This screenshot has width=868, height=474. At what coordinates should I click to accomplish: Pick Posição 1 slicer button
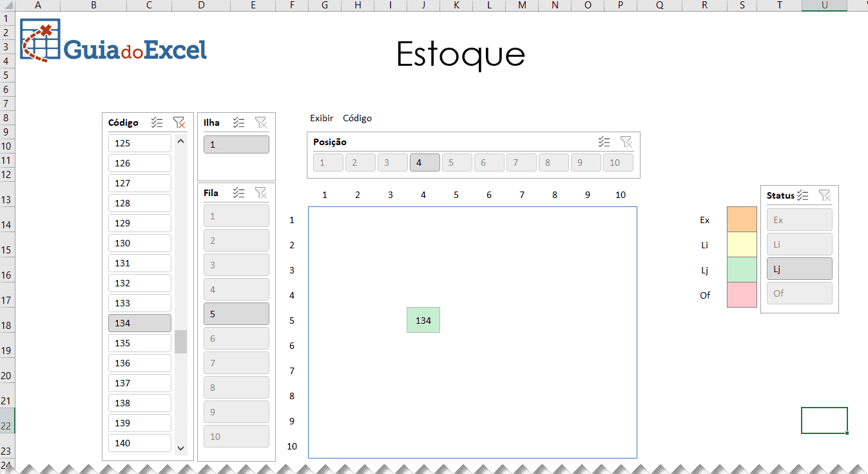point(328,163)
